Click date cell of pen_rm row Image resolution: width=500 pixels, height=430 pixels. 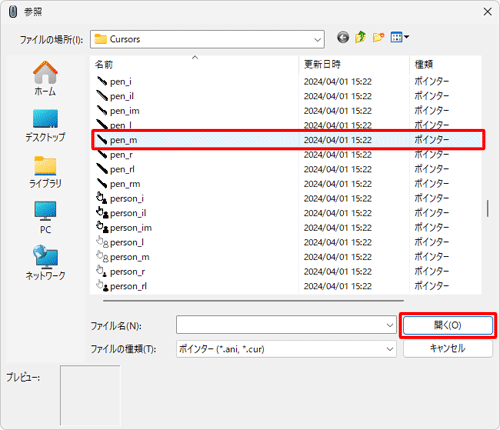338,184
